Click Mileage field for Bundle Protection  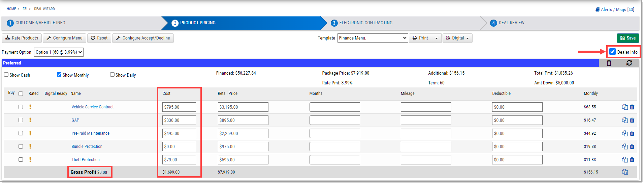point(426,147)
